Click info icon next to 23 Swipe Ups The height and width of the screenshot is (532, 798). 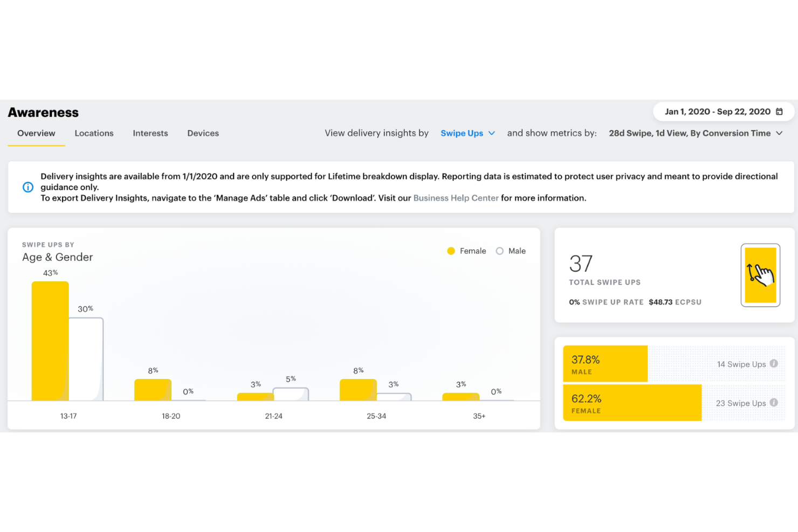pyautogui.click(x=774, y=403)
